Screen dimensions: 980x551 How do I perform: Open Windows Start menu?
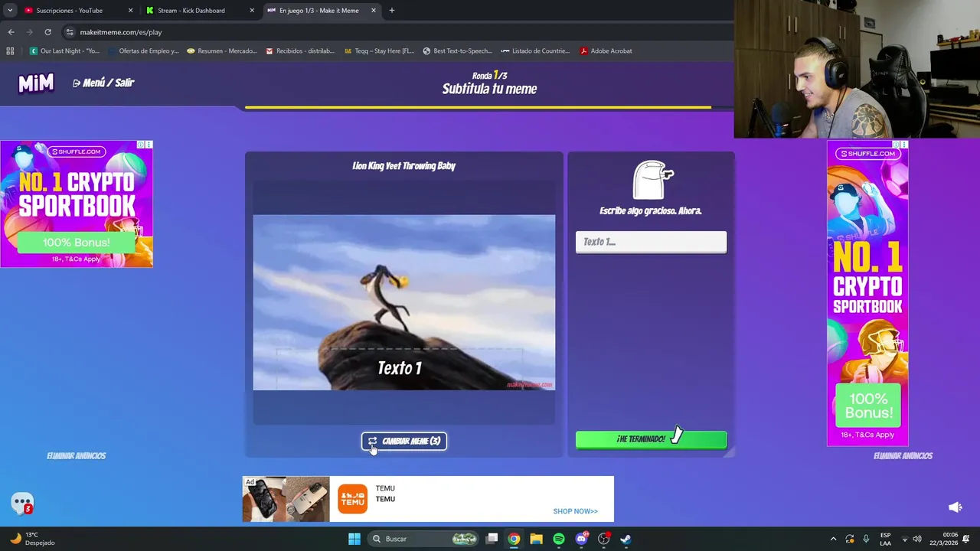coord(354,539)
